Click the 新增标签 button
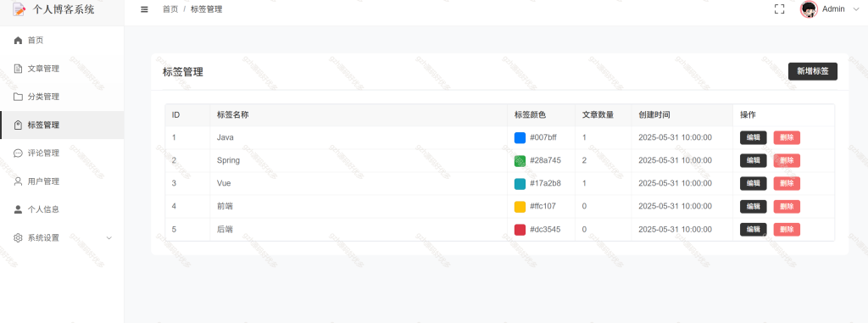Image resolution: width=868 pixels, height=323 pixels. (x=813, y=71)
